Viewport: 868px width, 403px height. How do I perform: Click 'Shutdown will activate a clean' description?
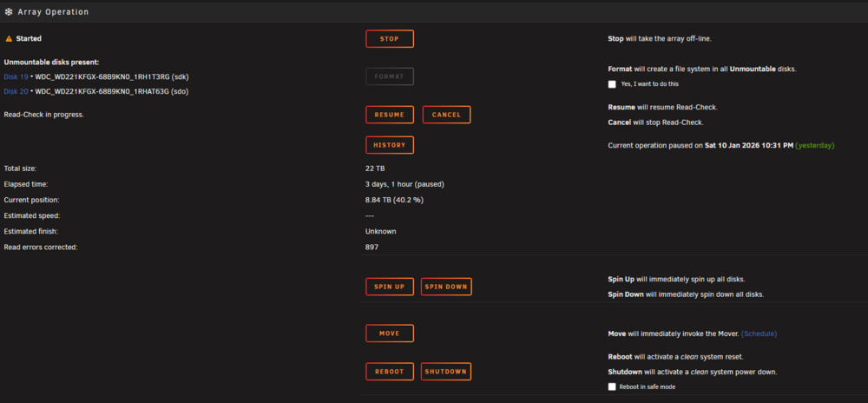pyautogui.click(x=693, y=372)
